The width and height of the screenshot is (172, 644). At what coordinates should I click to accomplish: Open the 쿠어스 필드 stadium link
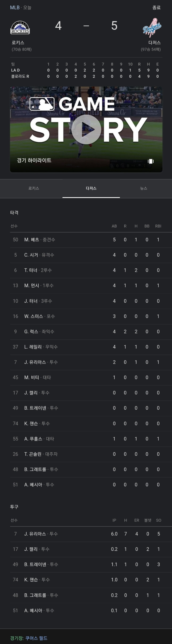(36, 638)
